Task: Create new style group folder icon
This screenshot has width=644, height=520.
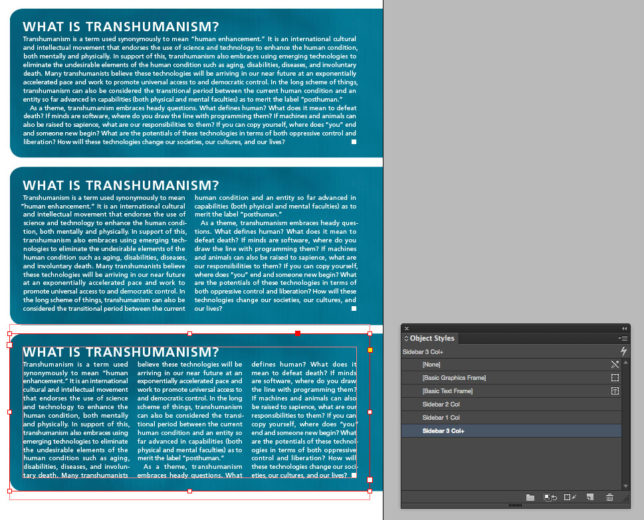Action: tap(530, 497)
